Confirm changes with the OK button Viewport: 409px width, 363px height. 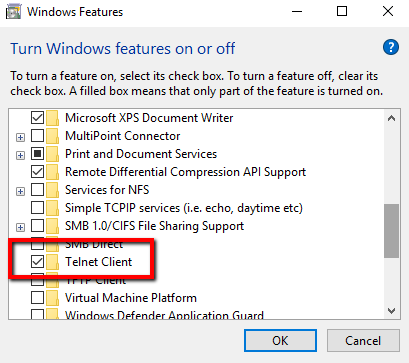click(x=280, y=341)
